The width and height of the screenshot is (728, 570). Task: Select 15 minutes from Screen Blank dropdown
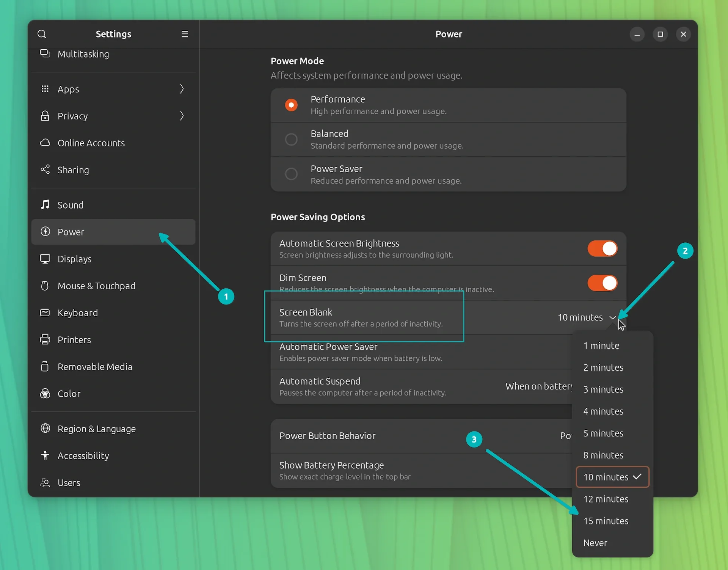coord(606,520)
